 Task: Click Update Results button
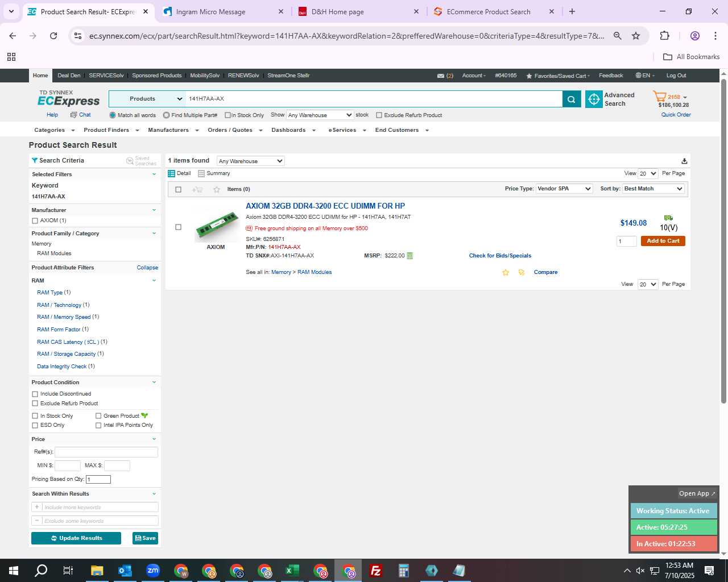[x=76, y=538]
